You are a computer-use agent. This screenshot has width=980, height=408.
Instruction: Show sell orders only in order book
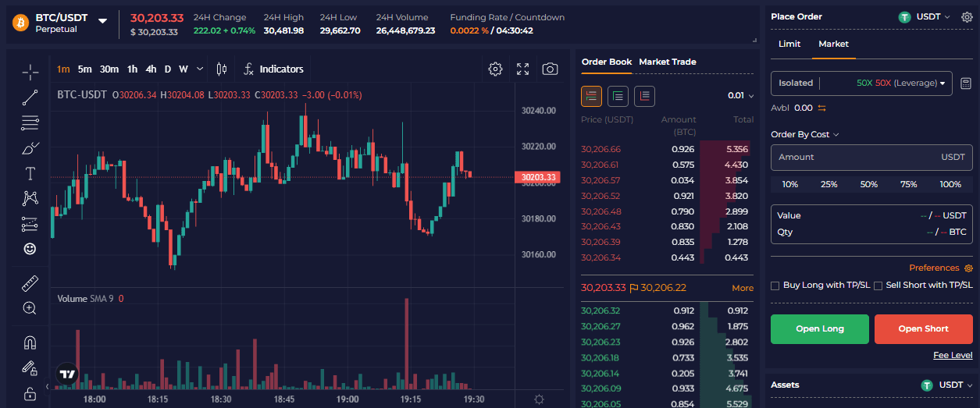point(644,96)
